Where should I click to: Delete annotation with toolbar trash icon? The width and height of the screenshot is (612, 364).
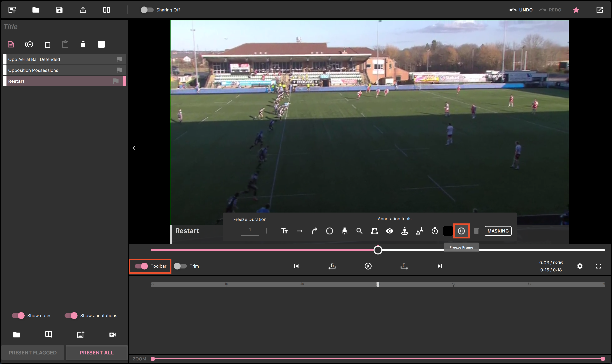coord(476,231)
